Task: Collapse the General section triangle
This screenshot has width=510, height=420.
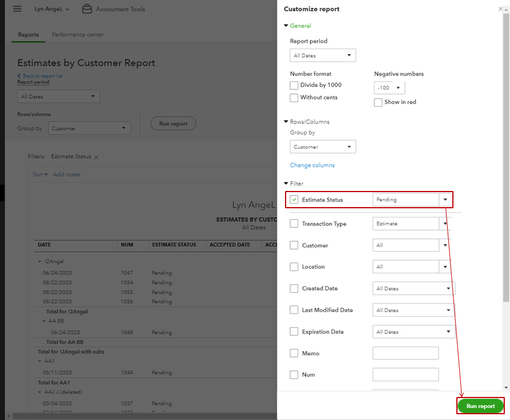Action: pyautogui.click(x=286, y=25)
